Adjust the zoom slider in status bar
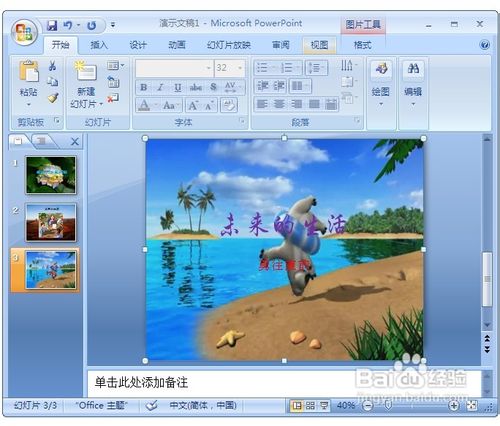Screen dimensions: 500x426 (x=388, y=406)
